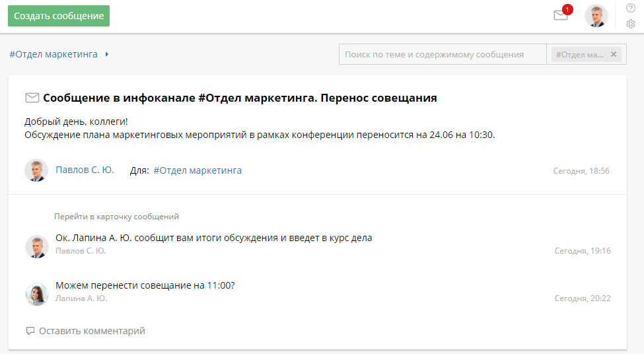Open the settings gear icon
The height and width of the screenshot is (354, 644).
(x=630, y=24)
